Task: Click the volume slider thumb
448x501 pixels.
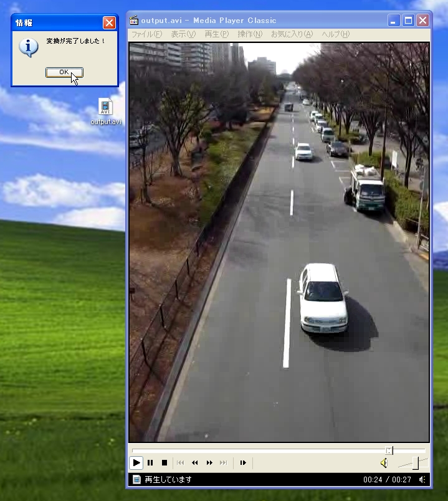Action: (416, 463)
